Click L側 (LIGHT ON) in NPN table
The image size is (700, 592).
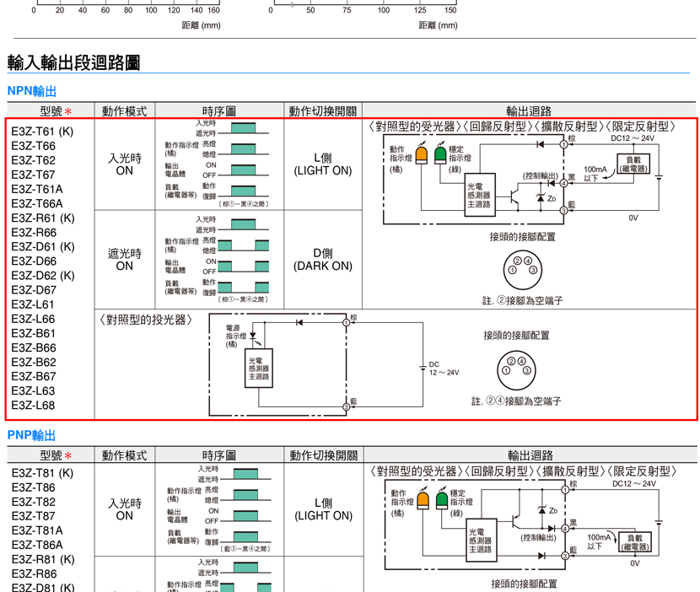point(323,164)
